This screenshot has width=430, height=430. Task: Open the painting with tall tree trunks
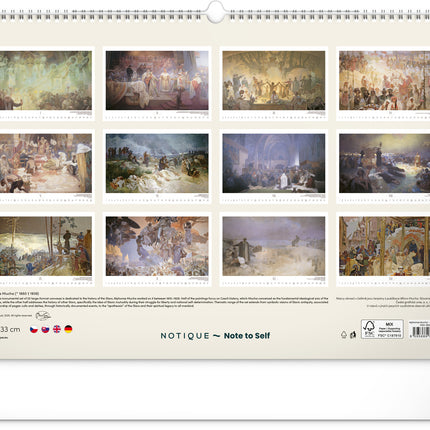coord(46,246)
